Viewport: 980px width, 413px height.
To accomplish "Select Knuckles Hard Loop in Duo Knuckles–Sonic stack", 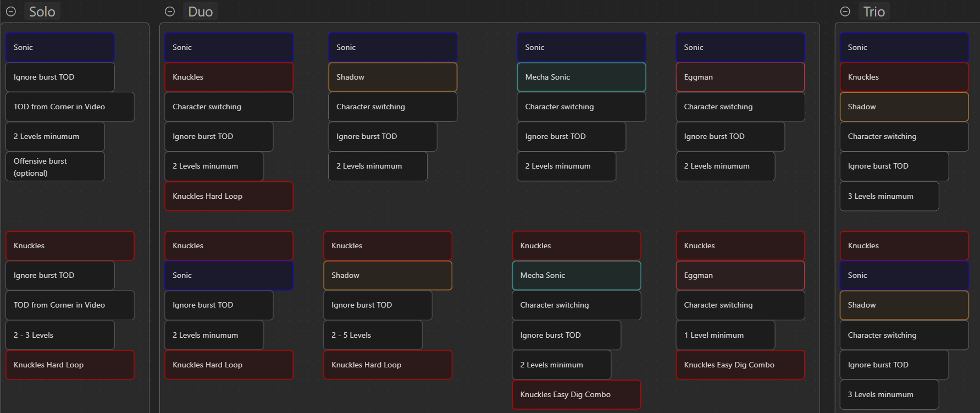I will click(x=229, y=365).
